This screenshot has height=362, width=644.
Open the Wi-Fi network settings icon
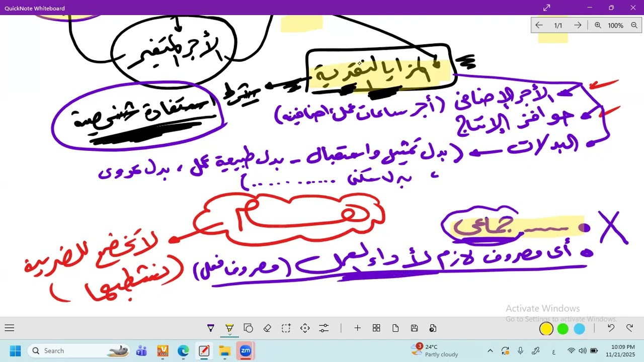571,350
